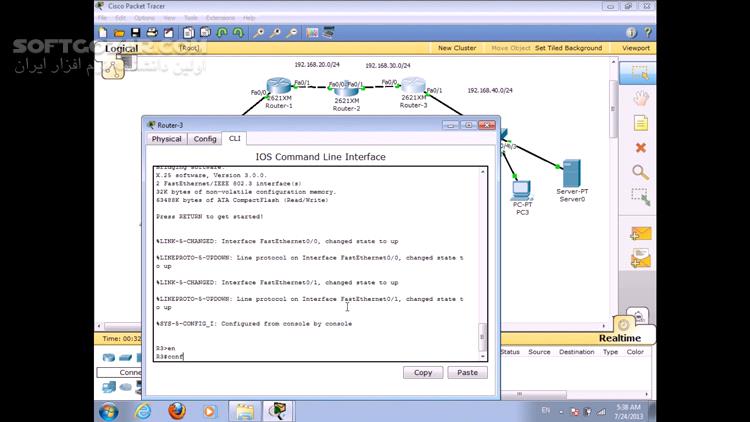Select the CLI tab
Screen dimensions: 750x422
(x=234, y=138)
